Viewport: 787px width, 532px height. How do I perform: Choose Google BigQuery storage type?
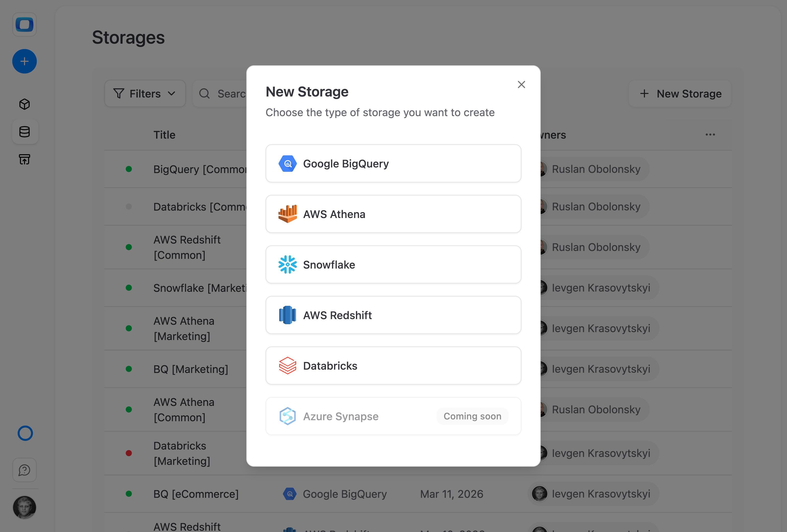coord(393,163)
